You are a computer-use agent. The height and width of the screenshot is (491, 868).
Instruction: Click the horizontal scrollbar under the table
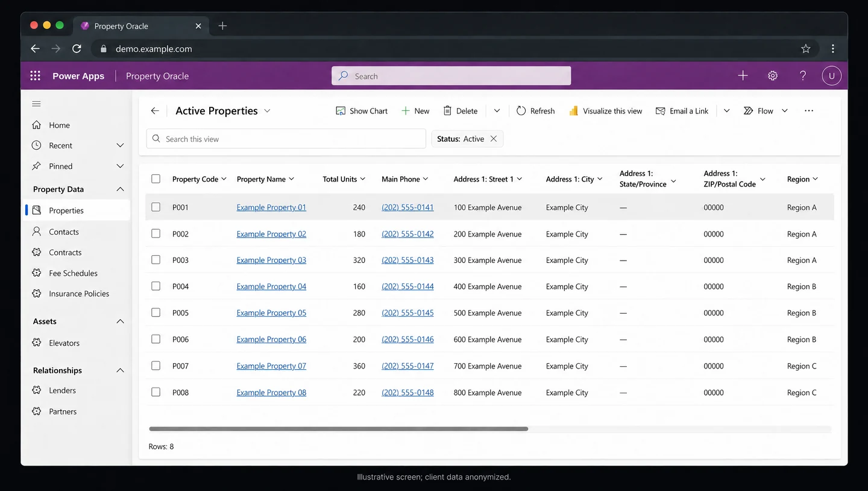click(338, 429)
